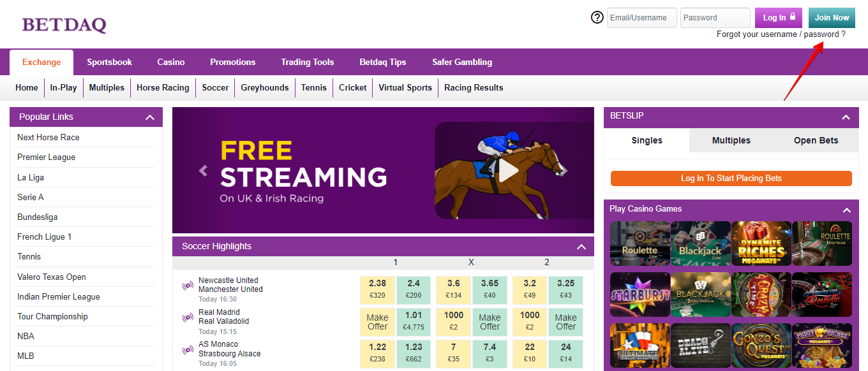The image size is (868, 371).
Task: Open the Starburst casino game
Action: click(x=640, y=295)
